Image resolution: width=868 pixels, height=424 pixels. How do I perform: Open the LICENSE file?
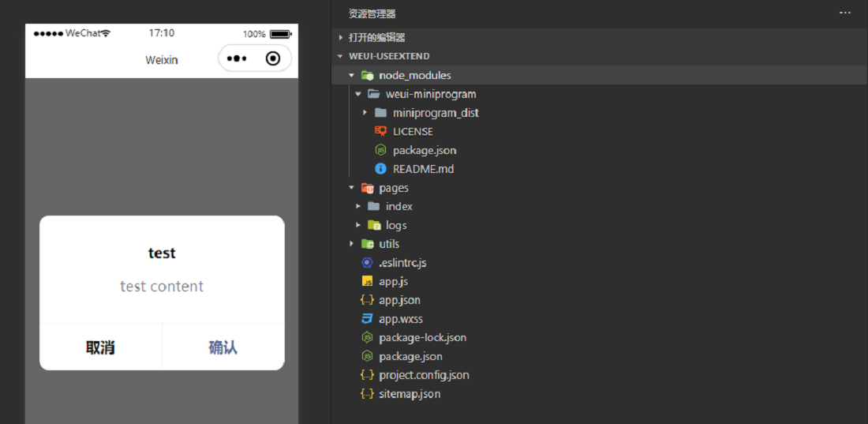click(x=413, y=131)
